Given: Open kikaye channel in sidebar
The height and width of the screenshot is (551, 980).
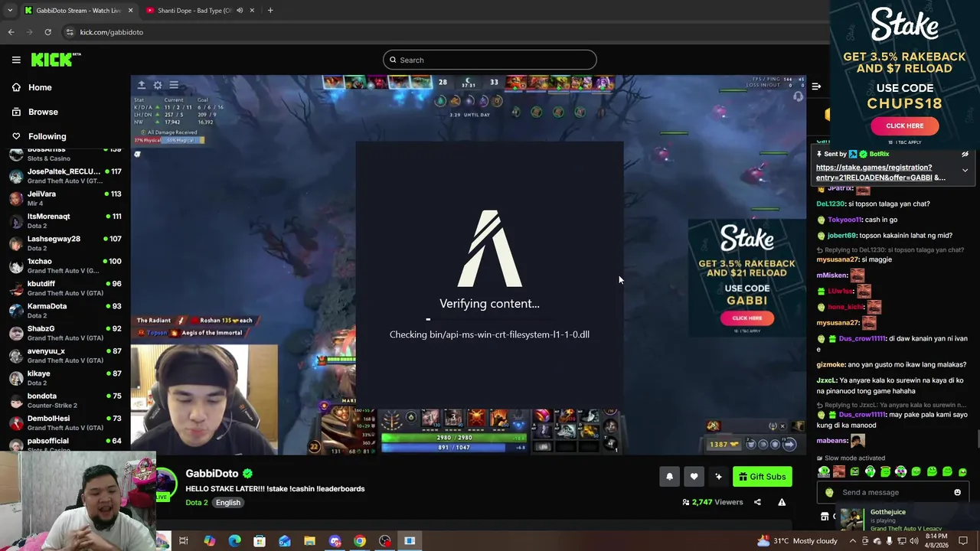Looking at the screenshot, I should tap(65, 377).
